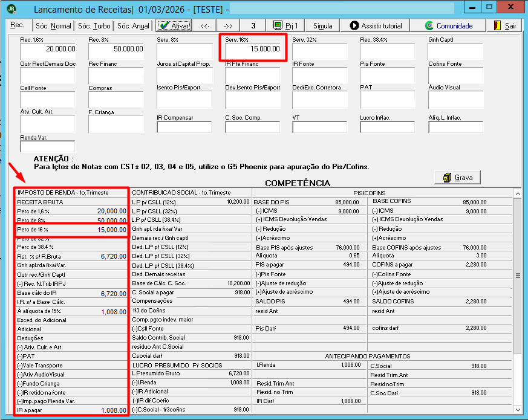Screen dimensions: 528x420
Task: Click the F. Criança input field
Action: [116, 124]
